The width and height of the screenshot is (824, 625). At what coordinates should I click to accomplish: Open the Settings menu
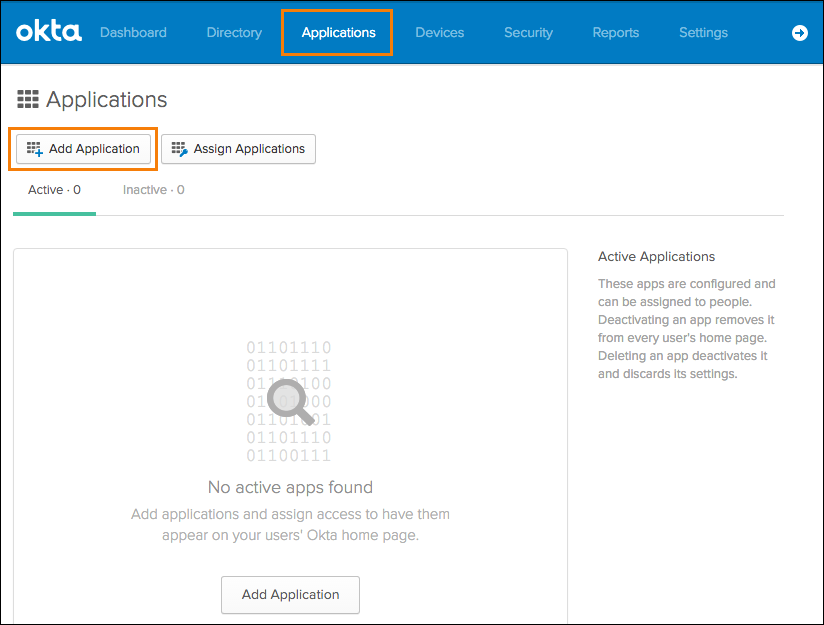[703, 33]
